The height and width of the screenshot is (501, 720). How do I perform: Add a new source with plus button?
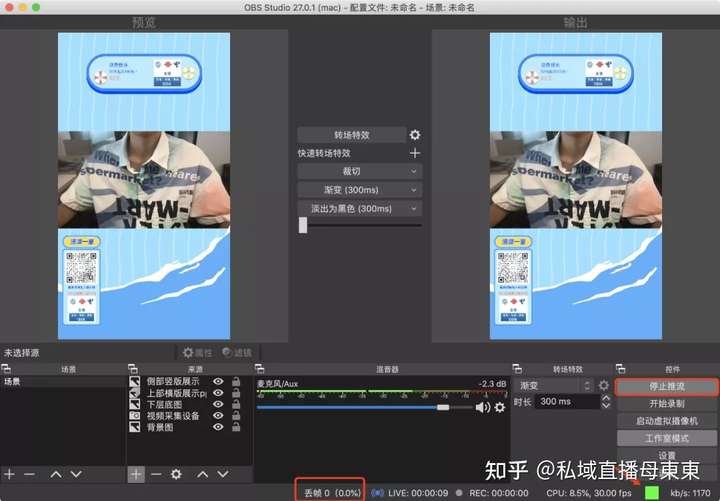[x=136, y=474]
